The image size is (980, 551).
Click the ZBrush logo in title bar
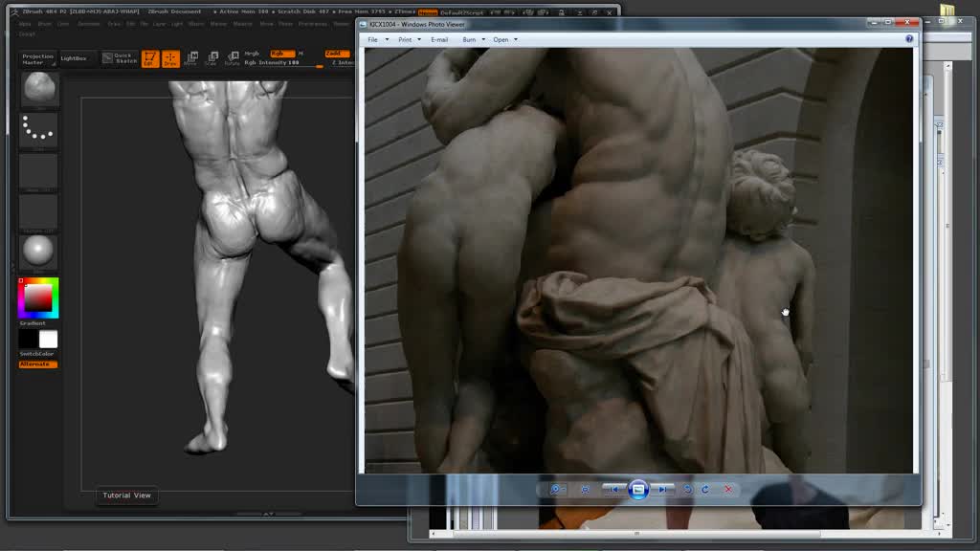point(14,11)
